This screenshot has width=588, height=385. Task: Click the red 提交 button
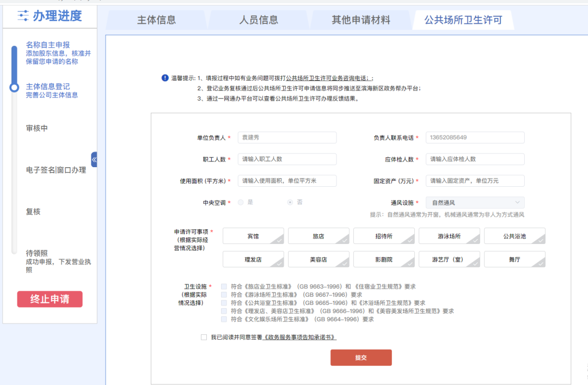point(361,358)
